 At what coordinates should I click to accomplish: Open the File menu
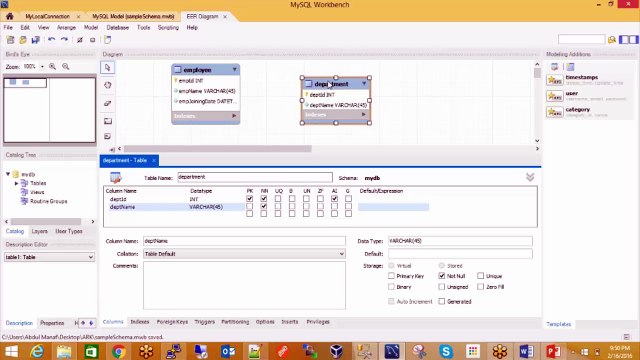8,27
